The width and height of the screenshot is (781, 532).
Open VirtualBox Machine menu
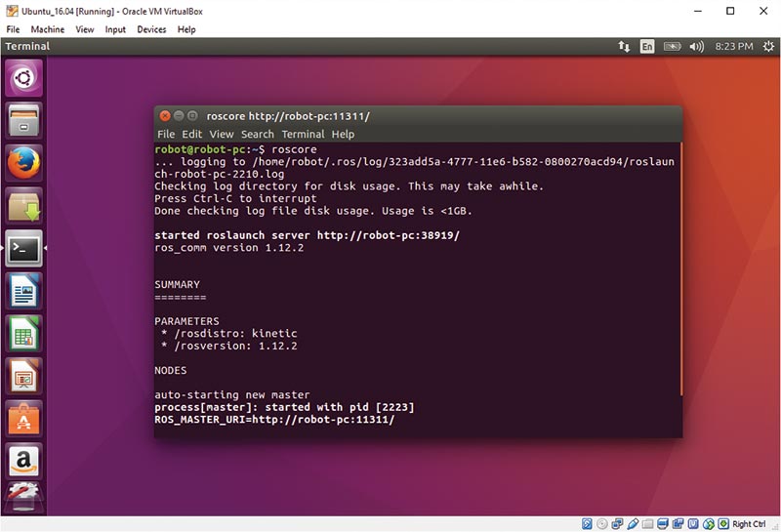pos(47,29)
